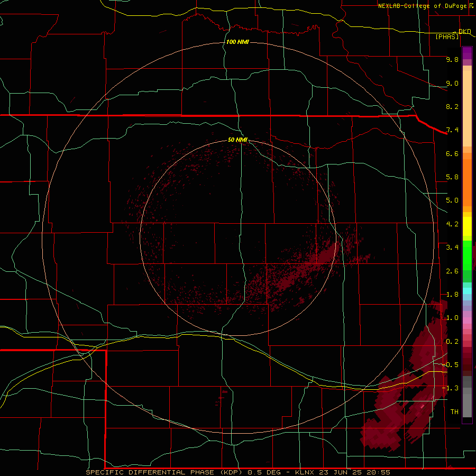Click the 23 JUN 25 date in caption
The width and height of the screenshot is (476, 476).
[x=341, y=472]
